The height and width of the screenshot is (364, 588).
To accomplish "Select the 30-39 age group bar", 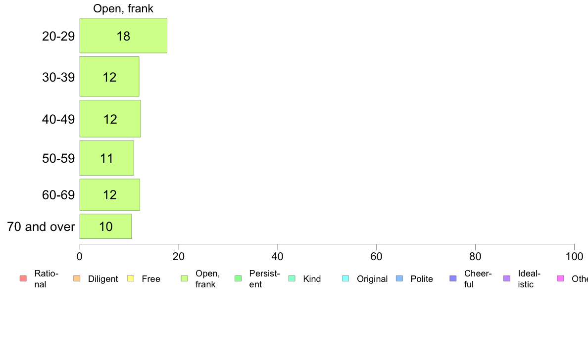I will coord(109,77).
